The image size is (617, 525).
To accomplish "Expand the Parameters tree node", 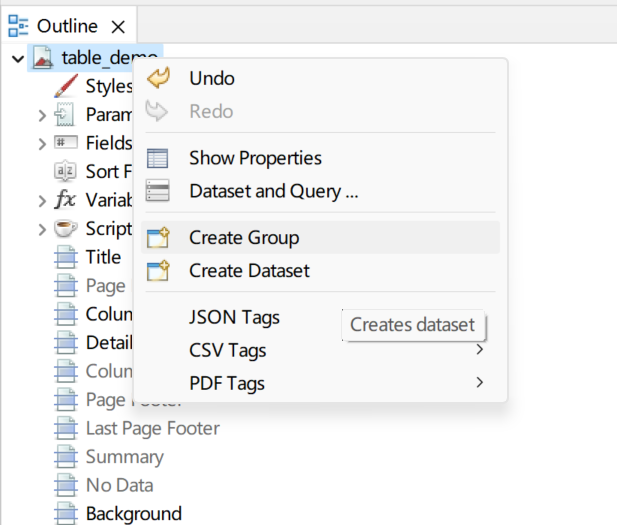I will tap(42, 115).
